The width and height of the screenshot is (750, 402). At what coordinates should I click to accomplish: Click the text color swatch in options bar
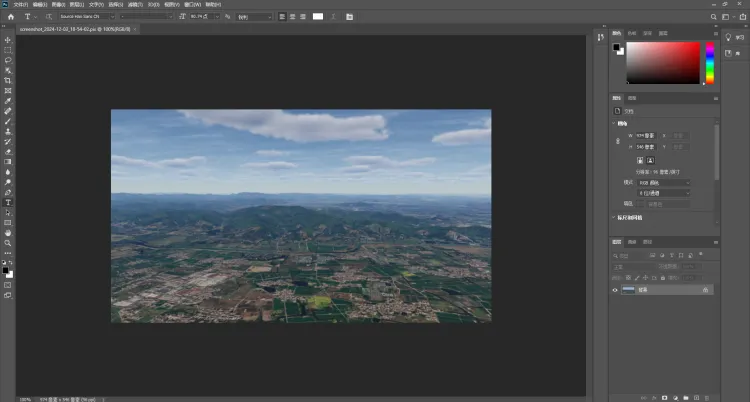pos(318,17)
